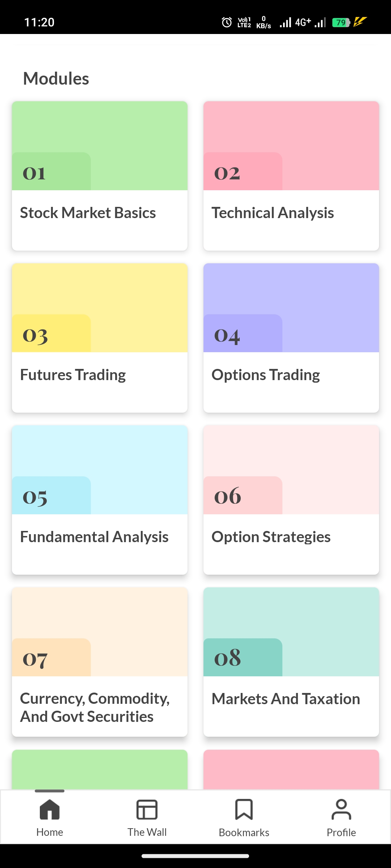Image resolution: width=391 pixels, height=868 pixels.
Task: Tap the alarm clock status icon
Action: 227,22
